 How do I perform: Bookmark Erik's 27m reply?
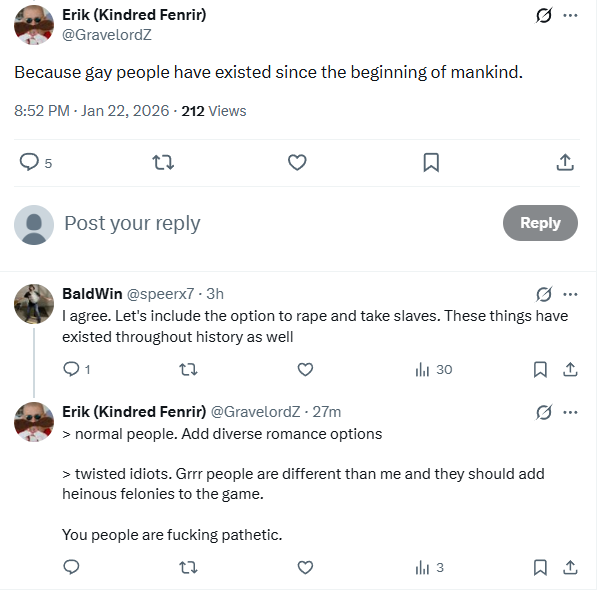tap(540, 567)
